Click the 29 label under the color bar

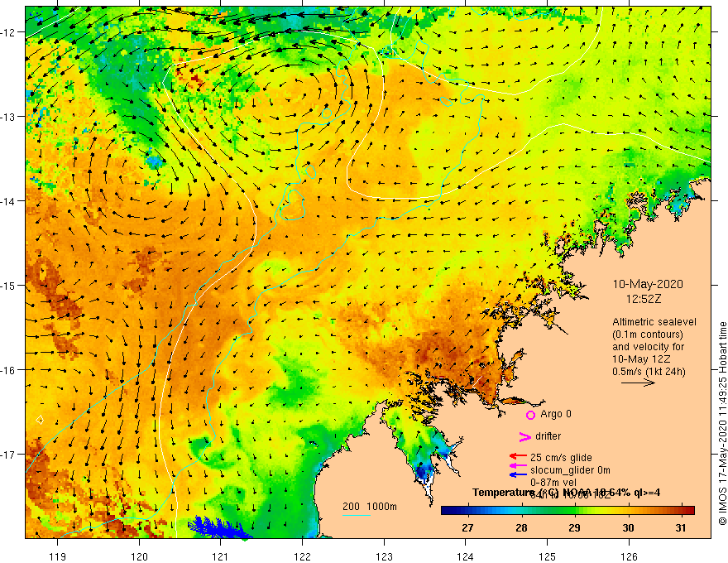pos(574,527)
